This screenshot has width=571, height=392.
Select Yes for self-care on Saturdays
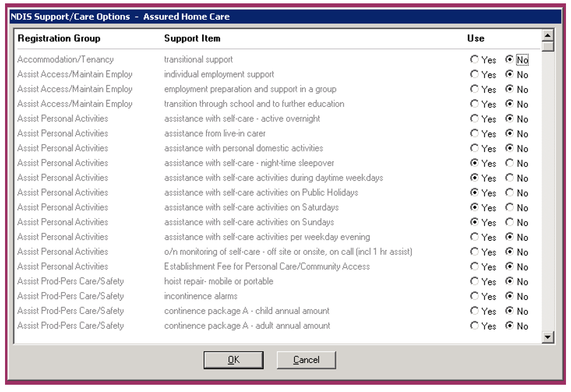click(474, 207)
